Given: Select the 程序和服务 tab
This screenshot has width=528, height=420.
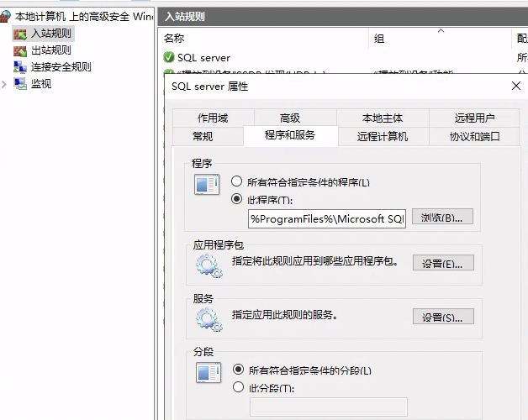Looking at the screenshot, I should tap(290, 135).
